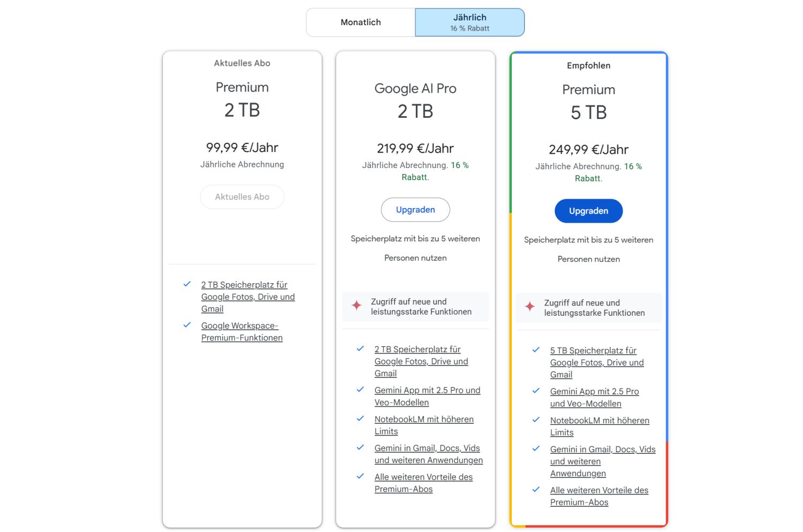Click checkmark next to Gemini in Gmail, 5 TB card
Viewport: 803px width, 532px height.
pyautogui.click(x=536, y=449)
